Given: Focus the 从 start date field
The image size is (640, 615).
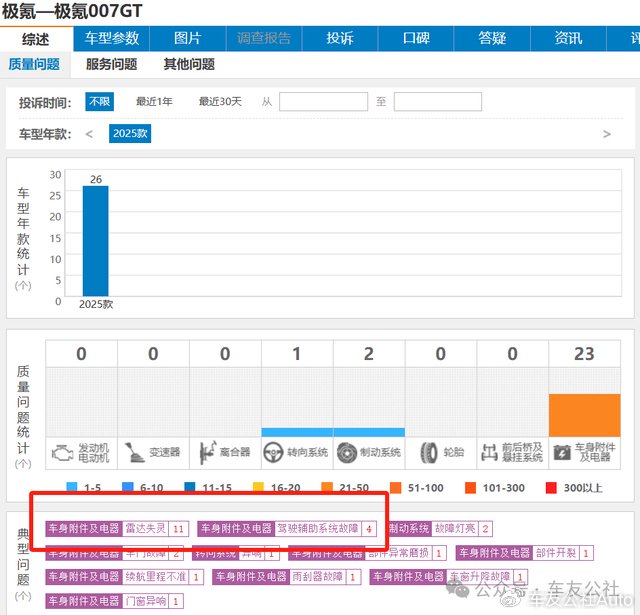Looking at the screenshot, I should point(323,102).
